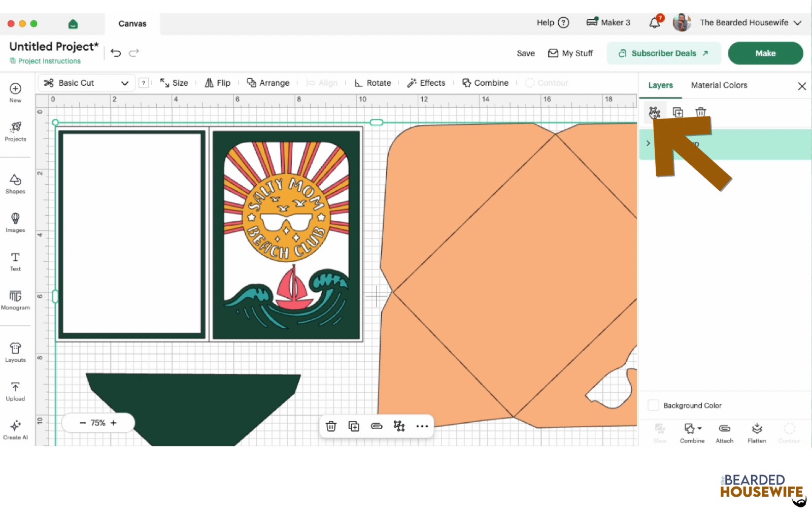Duplicate layer using Layers panel icon
The width and height of the screenshot is (812, 516).
tap(678, 112)
